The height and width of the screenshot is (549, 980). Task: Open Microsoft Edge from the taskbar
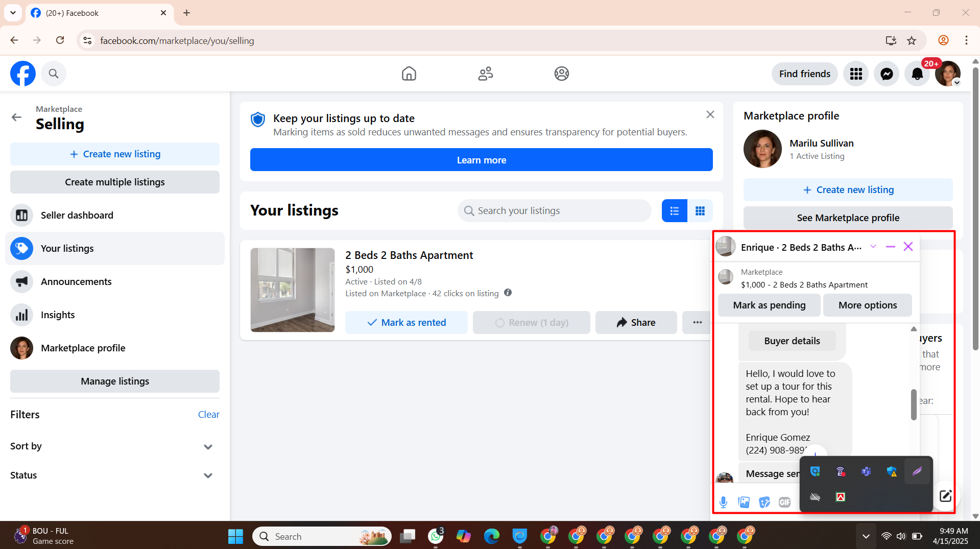492,536
